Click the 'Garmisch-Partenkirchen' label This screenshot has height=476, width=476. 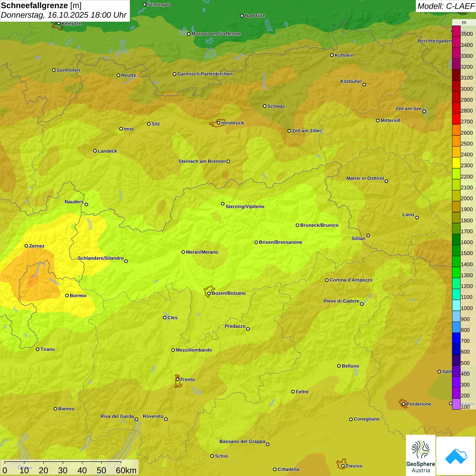[205, 74]
